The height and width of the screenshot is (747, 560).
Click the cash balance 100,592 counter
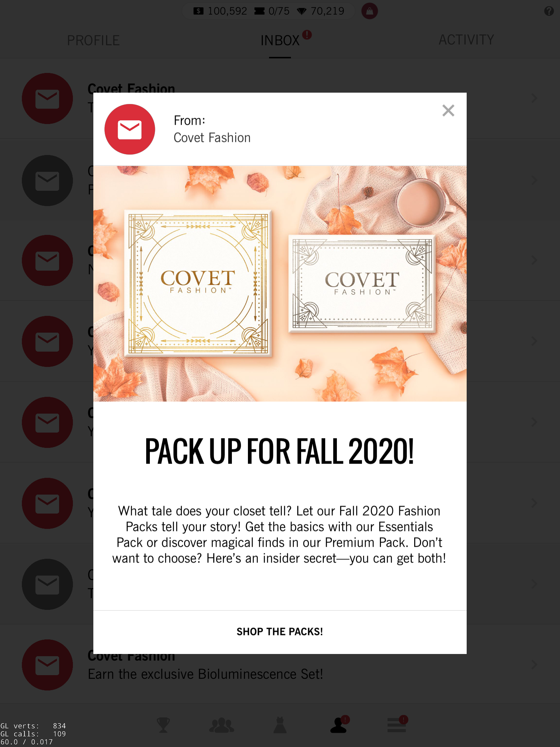tap(220, 11)
